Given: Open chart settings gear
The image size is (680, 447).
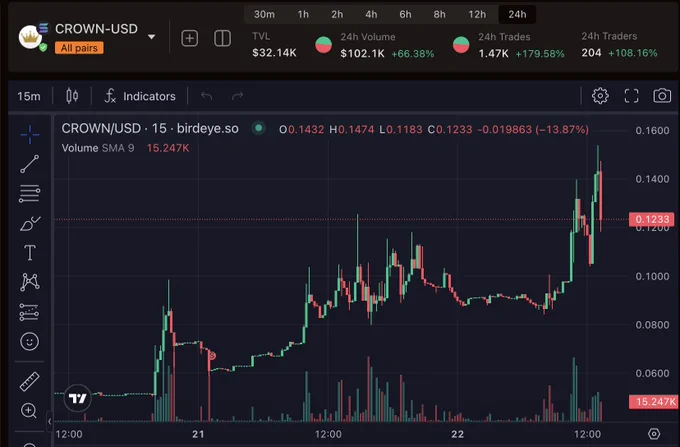Looking at the screenshot, I should [x=600, y=96].
